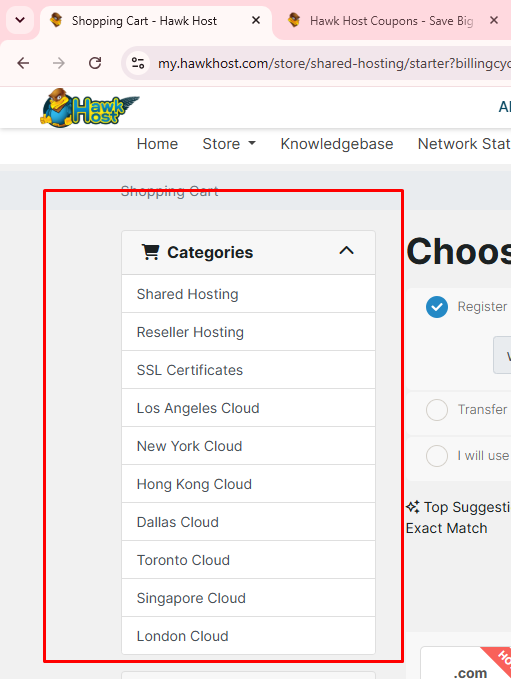511x679 pixels.
Task: Open Knowledgebase from navigation menu
Action: (337, 144)
